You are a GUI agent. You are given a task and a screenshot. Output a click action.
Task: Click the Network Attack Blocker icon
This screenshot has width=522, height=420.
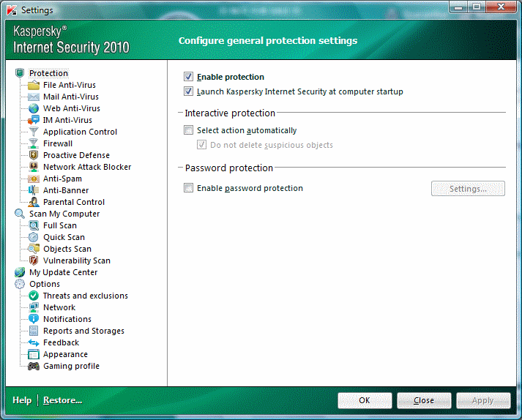pyautogui.click(x=33, y=167)
